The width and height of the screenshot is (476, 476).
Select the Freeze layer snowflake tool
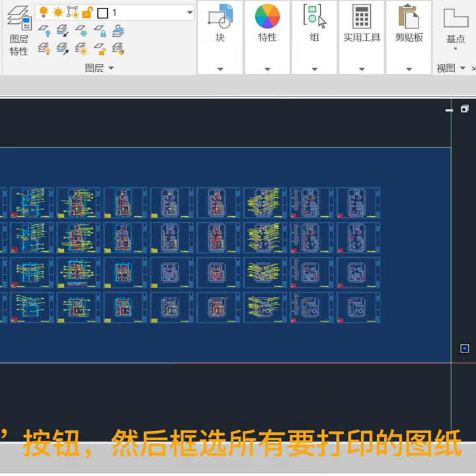pos(81,31)
